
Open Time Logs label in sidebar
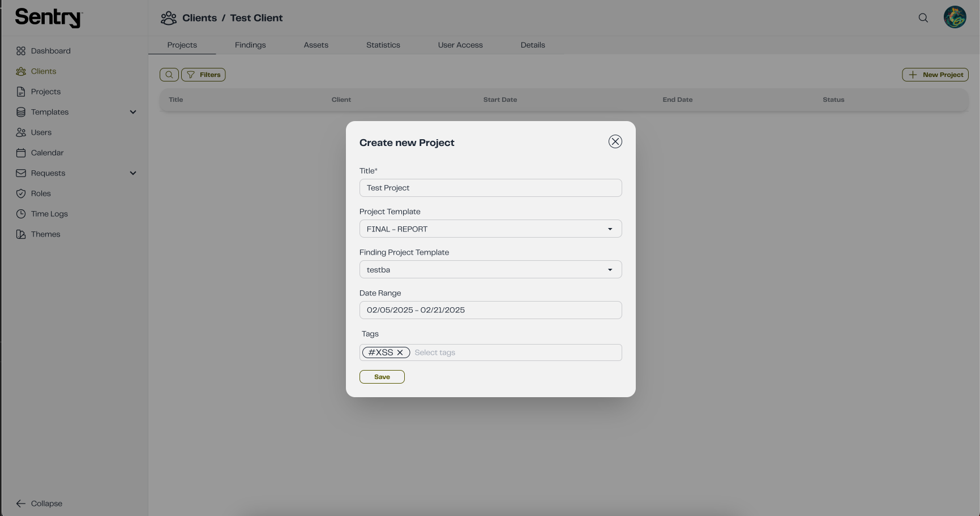49,214
